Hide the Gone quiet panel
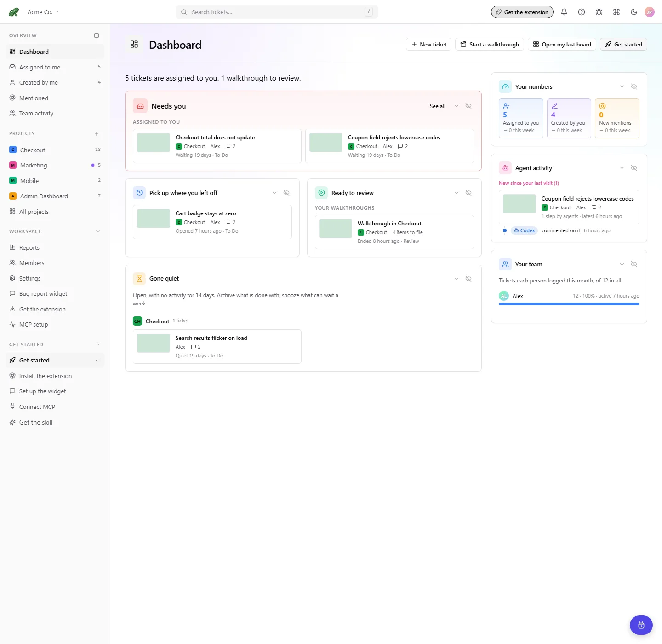662x644 pixels. [x=468, y=279]
